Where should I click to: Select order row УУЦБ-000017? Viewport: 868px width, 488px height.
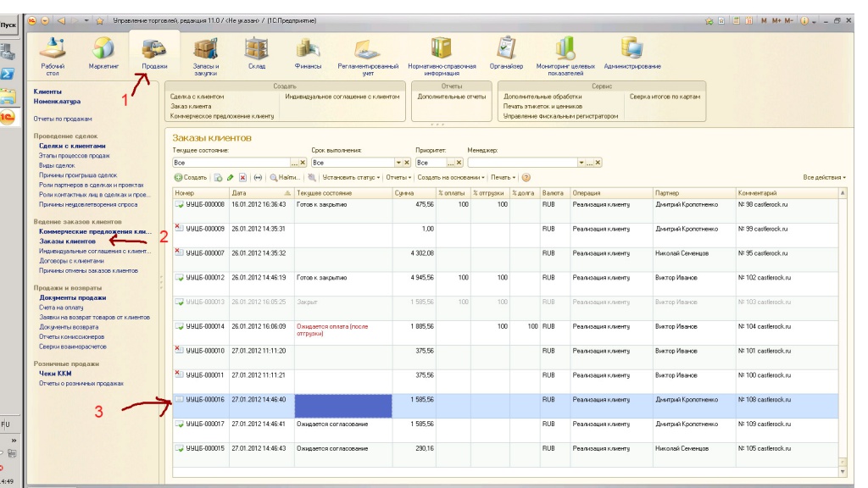pyautogui.click(x=505, y=430)
